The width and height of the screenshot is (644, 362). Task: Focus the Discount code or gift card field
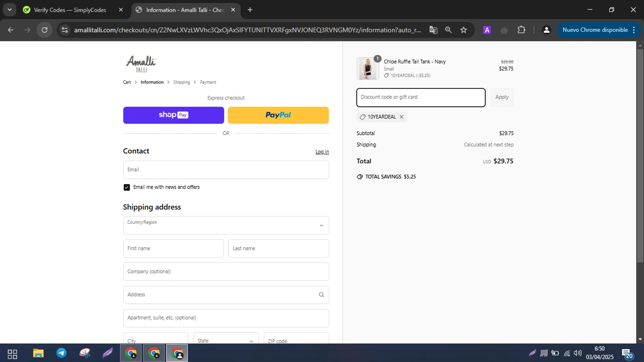coord(421,97)
